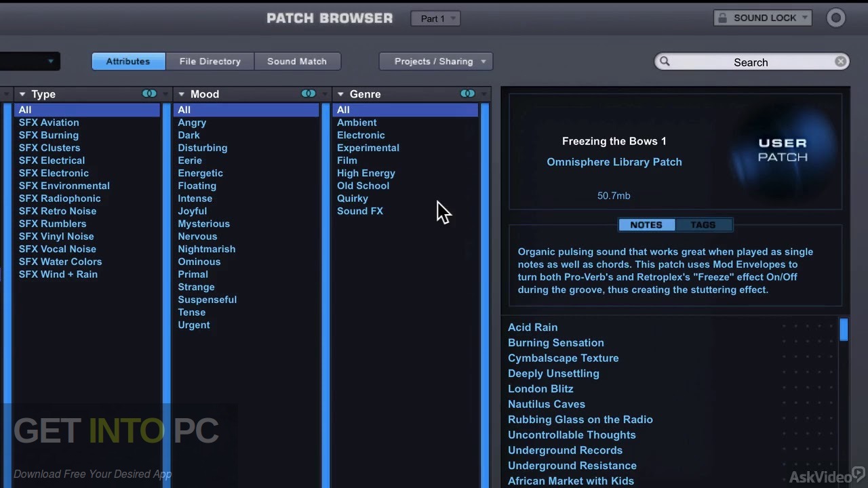Filter by Electronic in the Genre column
Screen dimensions: 868x488
[x=361, y=135]
